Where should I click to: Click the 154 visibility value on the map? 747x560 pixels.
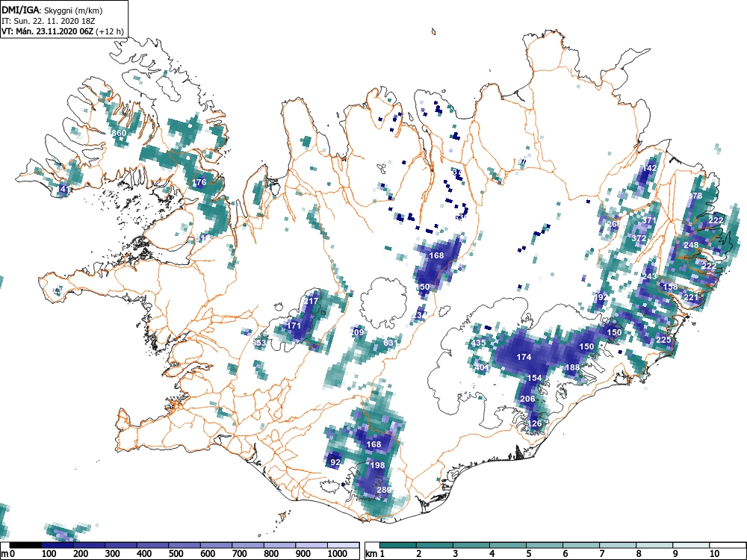(x=535, y=378)
